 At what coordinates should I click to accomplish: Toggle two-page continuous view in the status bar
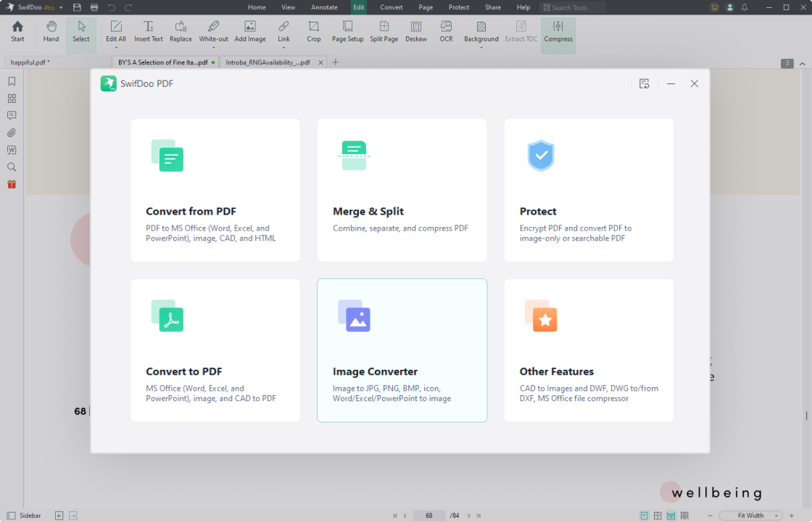coord(684,515)
